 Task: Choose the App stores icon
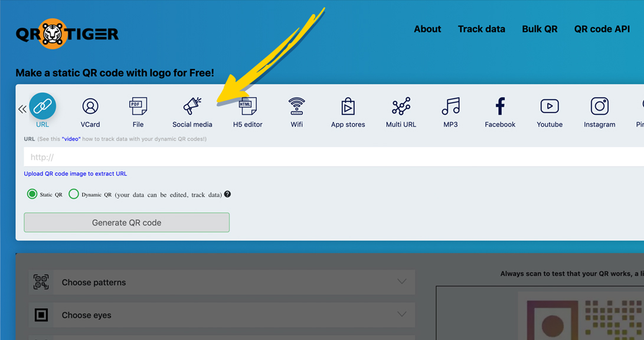pyautogui.click(x=348, y=107)
